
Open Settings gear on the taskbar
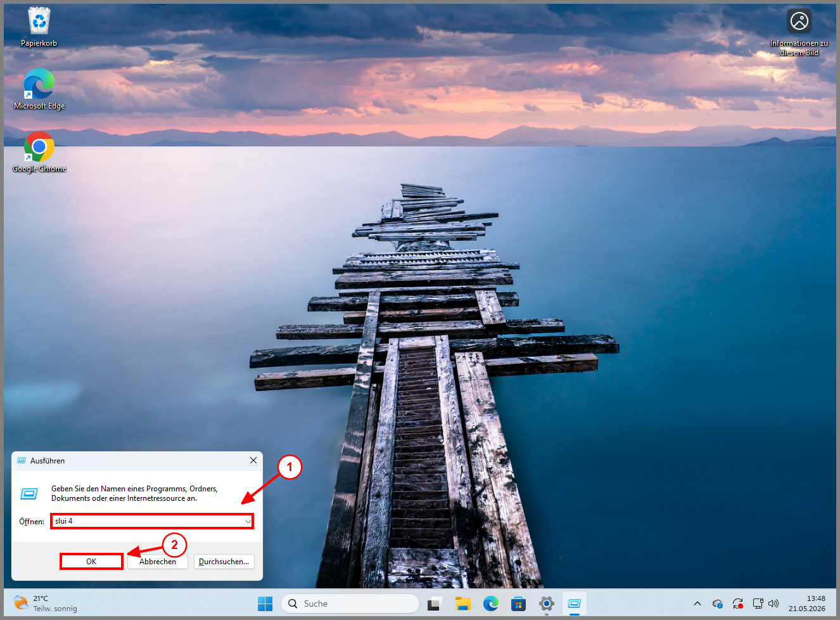tap(547, 604)
